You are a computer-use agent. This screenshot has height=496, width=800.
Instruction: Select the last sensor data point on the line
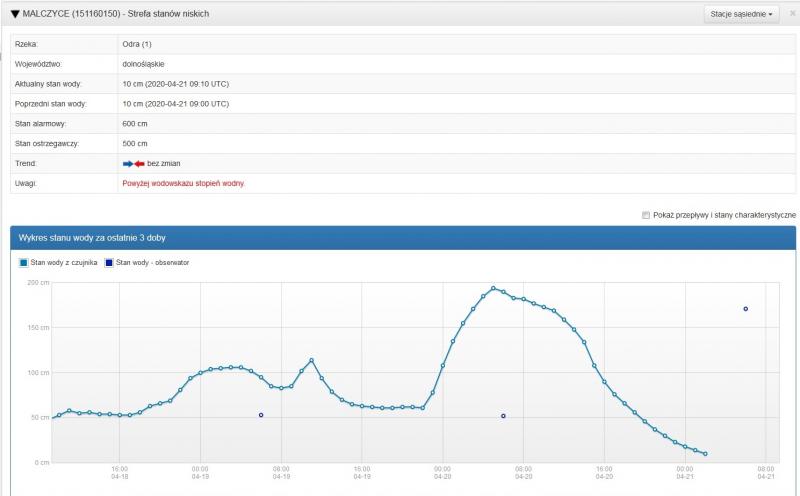pyautogui.click(x=705, y=454)
